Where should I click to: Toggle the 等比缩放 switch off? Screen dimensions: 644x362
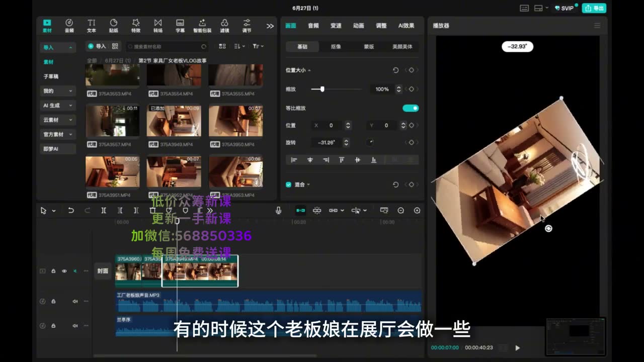[411, 108]
